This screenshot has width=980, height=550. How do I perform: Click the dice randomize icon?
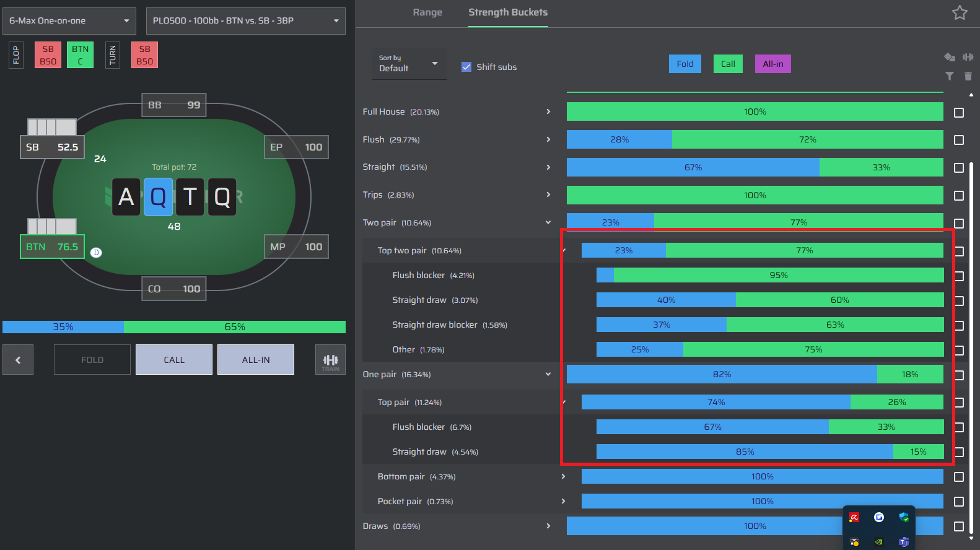[949, 57]
